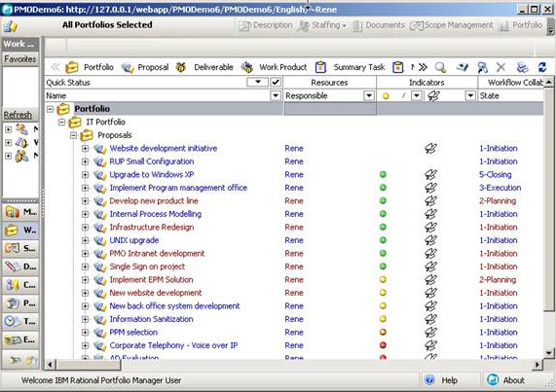Click the magnifier search icon in toolbar
556x392 pixels.
440,67
